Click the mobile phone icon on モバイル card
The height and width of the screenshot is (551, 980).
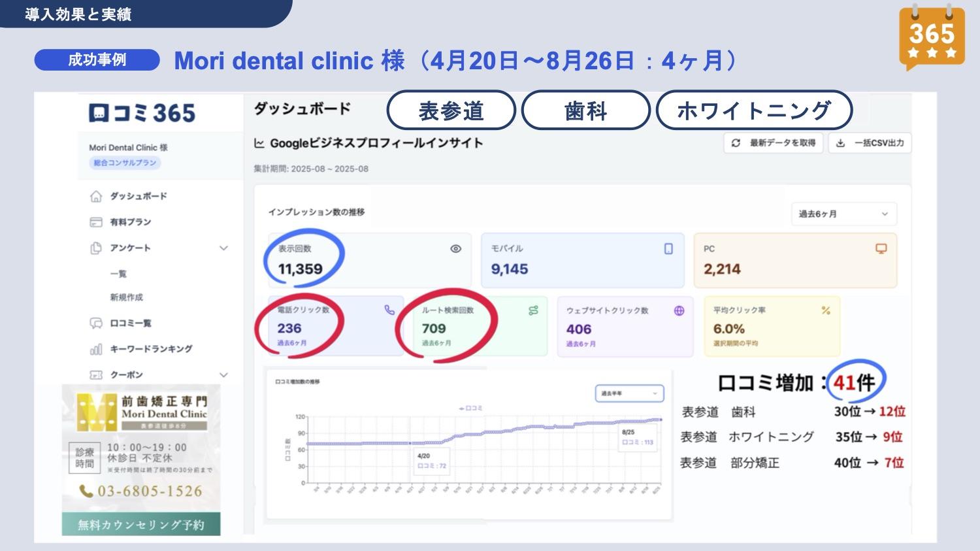click(668, 249)
